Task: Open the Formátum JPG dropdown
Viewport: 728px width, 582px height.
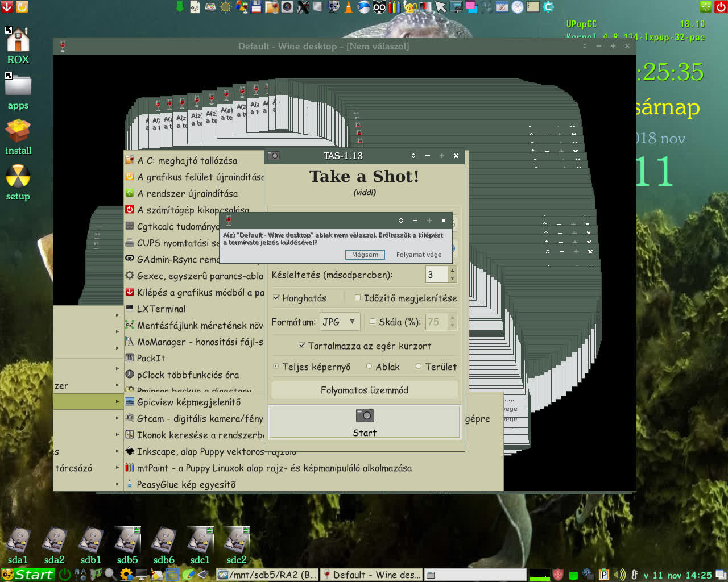Action: click(340, 322)
